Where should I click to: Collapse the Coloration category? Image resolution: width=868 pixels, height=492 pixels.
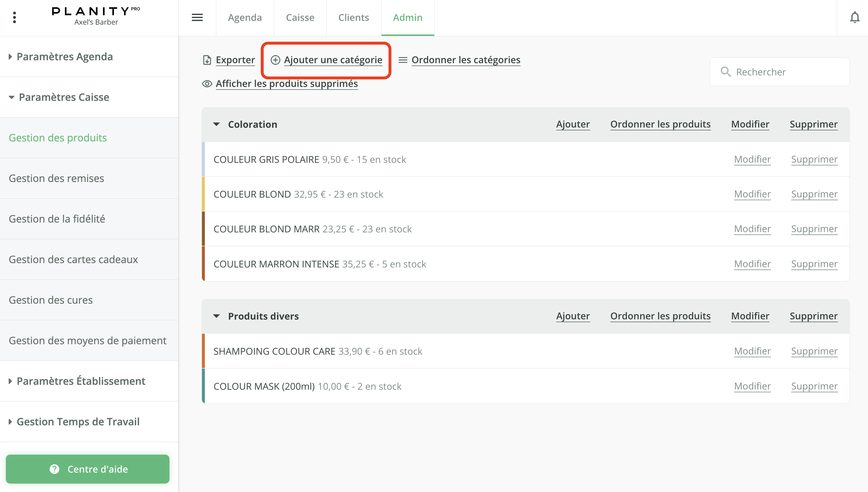(217, 124)
